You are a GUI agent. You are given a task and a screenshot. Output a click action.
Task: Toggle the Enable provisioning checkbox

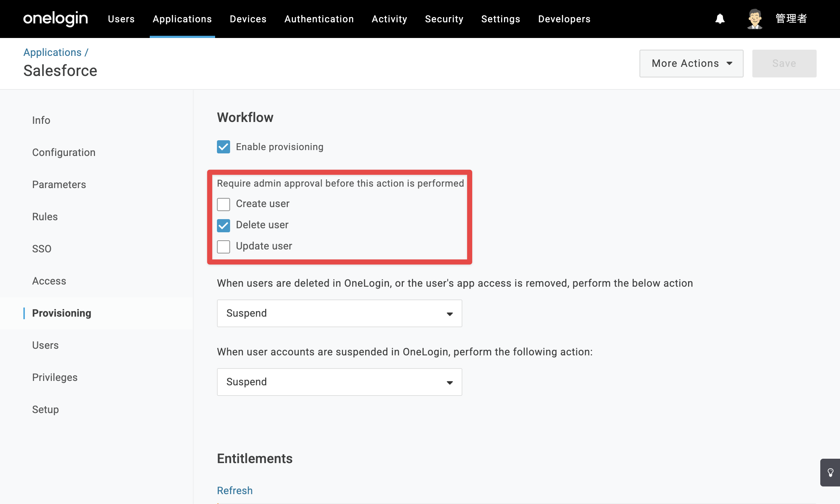(x=224, y=147)
